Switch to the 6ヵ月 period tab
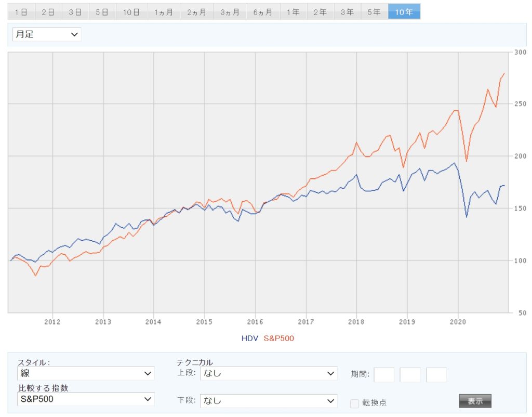This screenshot has width=532, height=417. pyautogui.click(x=263, y=12)
